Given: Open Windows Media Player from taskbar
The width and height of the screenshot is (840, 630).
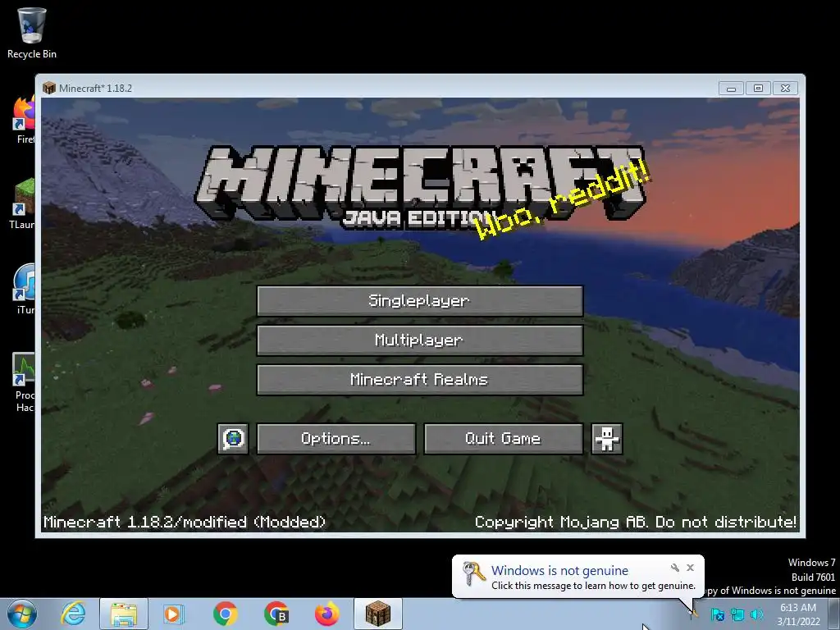Looking at the screenshot, I should pos(174,614).
